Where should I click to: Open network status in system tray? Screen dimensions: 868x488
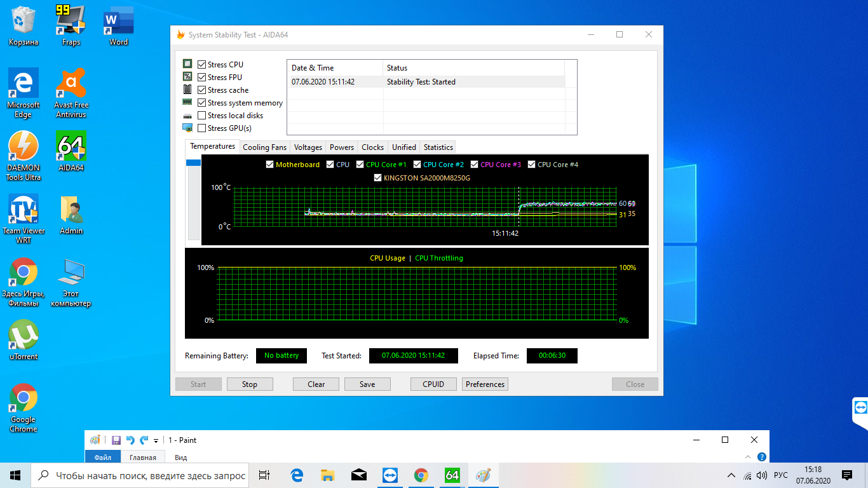(747, 475)
